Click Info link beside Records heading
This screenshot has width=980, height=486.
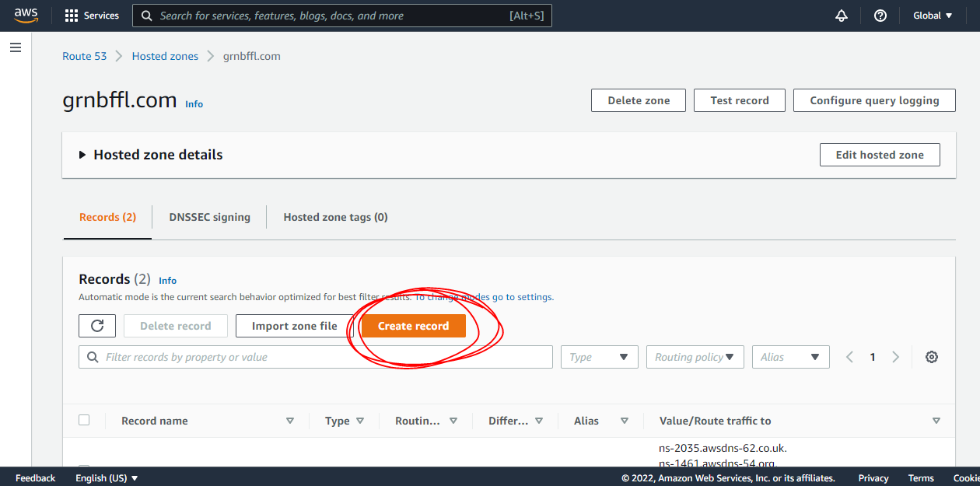pos(167,280)
